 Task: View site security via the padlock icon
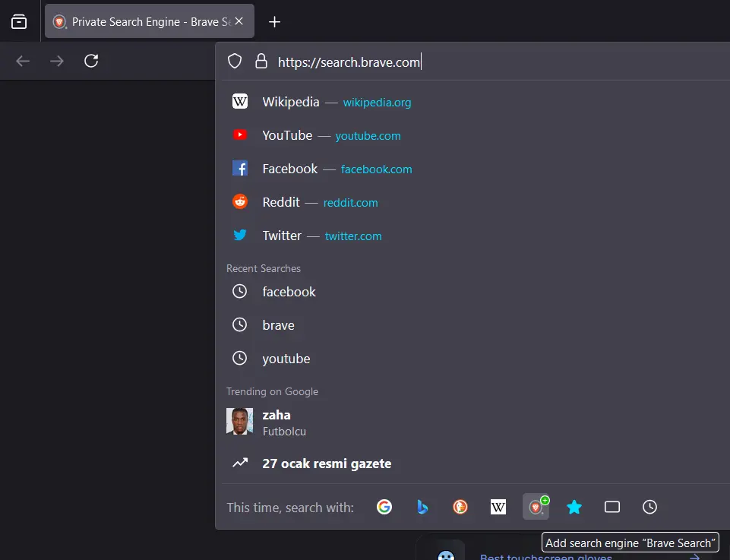pyautogui.click(x=261, y=62)
